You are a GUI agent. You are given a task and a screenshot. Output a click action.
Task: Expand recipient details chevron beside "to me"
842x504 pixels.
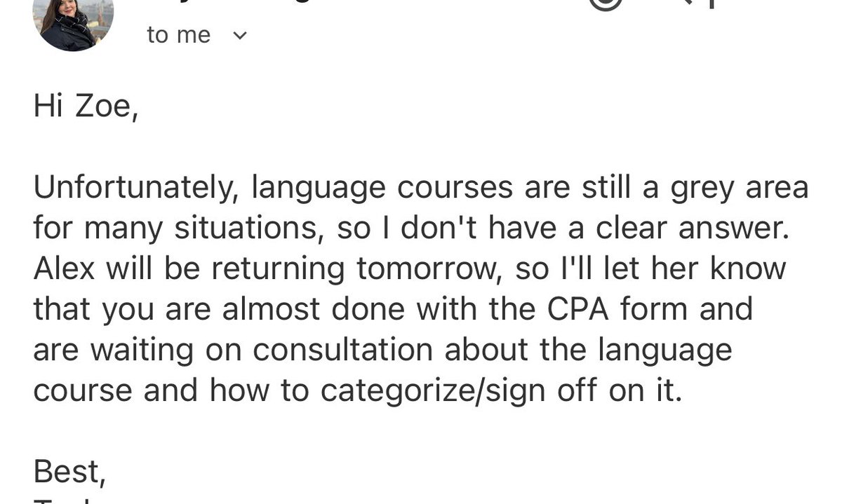tap(240, 35)
